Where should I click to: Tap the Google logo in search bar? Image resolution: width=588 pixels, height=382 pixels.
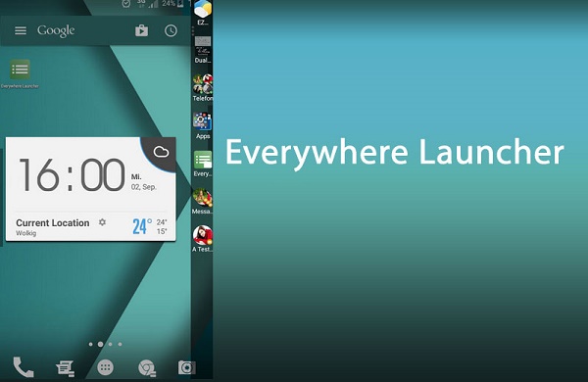click(56, 30)
